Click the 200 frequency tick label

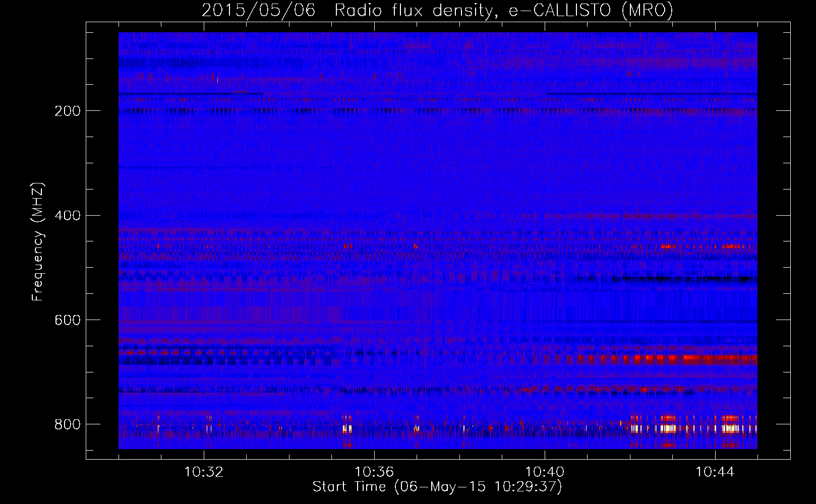tap(68, 111)
